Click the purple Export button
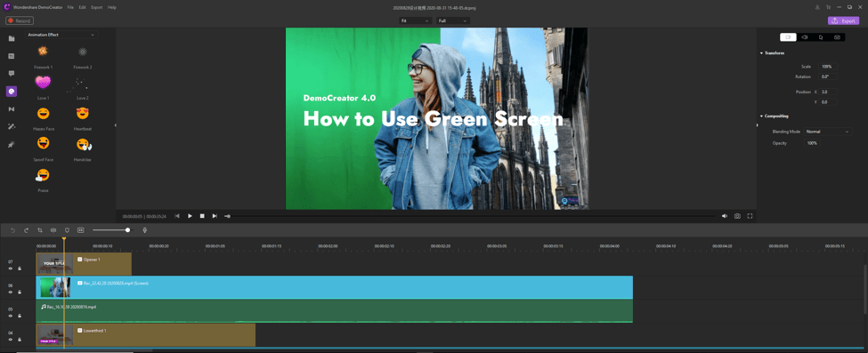 click(x=843, y=20)
